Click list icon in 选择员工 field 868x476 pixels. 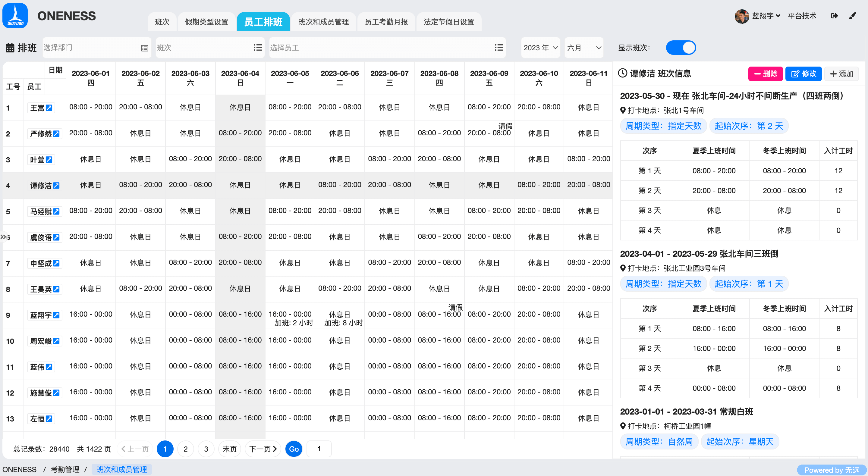(x=499, y=48)
